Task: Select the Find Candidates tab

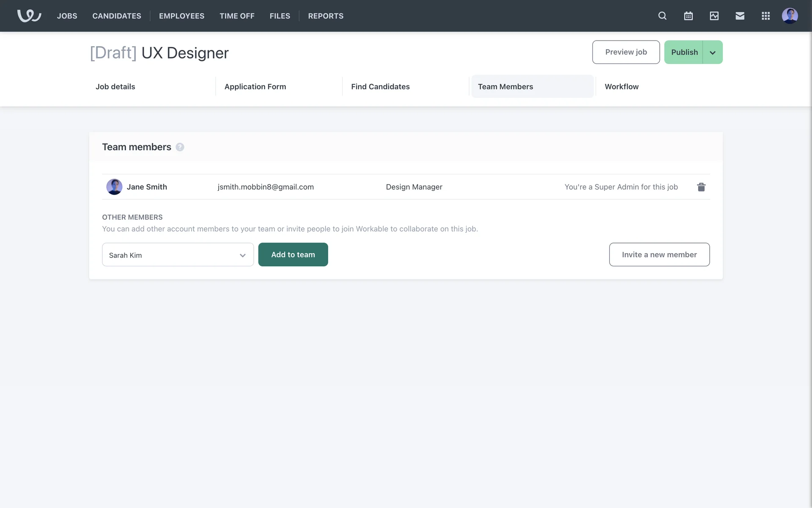Action: tap(380, 86)
